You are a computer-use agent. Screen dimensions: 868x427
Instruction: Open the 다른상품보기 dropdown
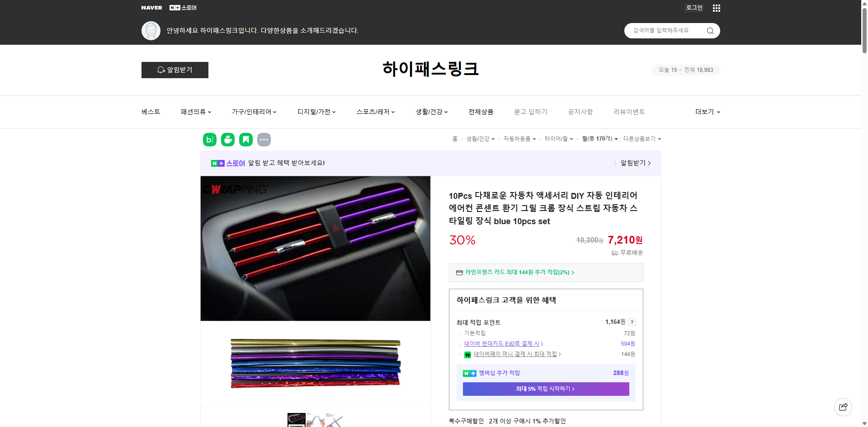pos(642,139)
